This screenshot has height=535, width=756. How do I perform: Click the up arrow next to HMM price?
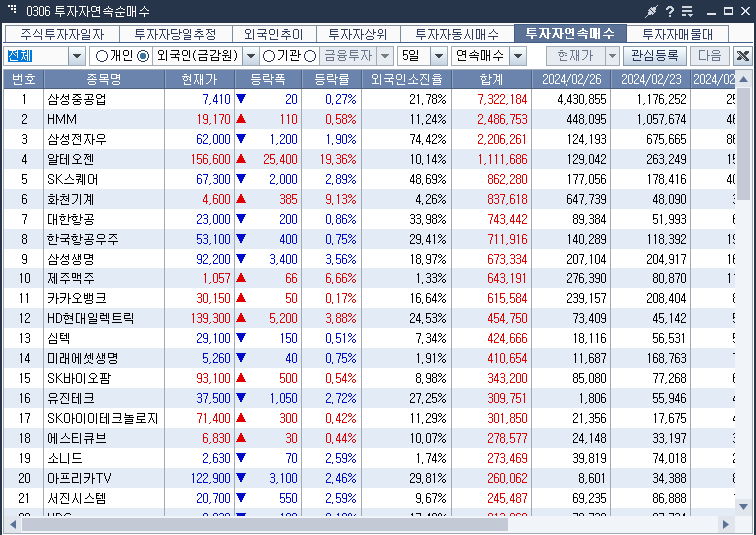click(x=241, y=119)
